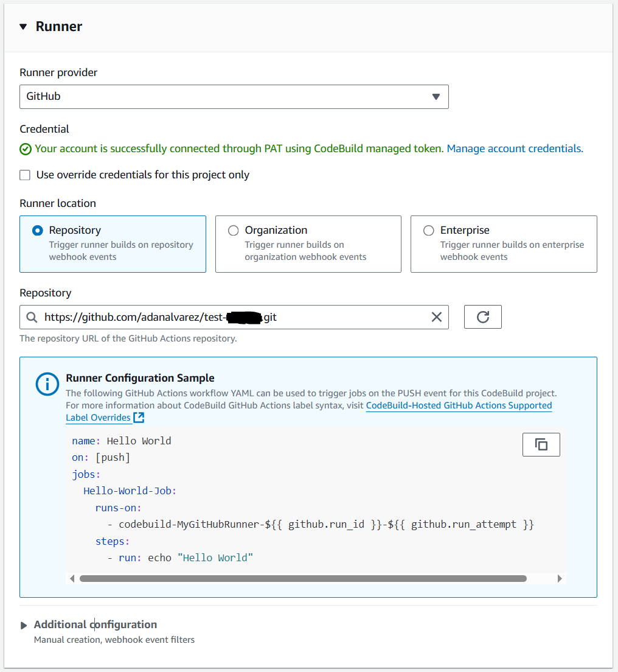
Task: Click 'name: Hello World' code line
Action: (122, 441)
